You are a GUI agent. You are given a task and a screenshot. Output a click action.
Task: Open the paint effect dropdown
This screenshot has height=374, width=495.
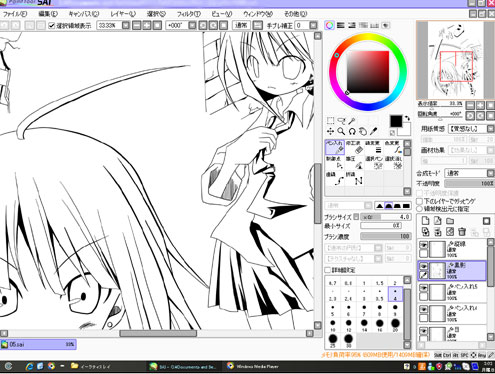click(491, 150)
